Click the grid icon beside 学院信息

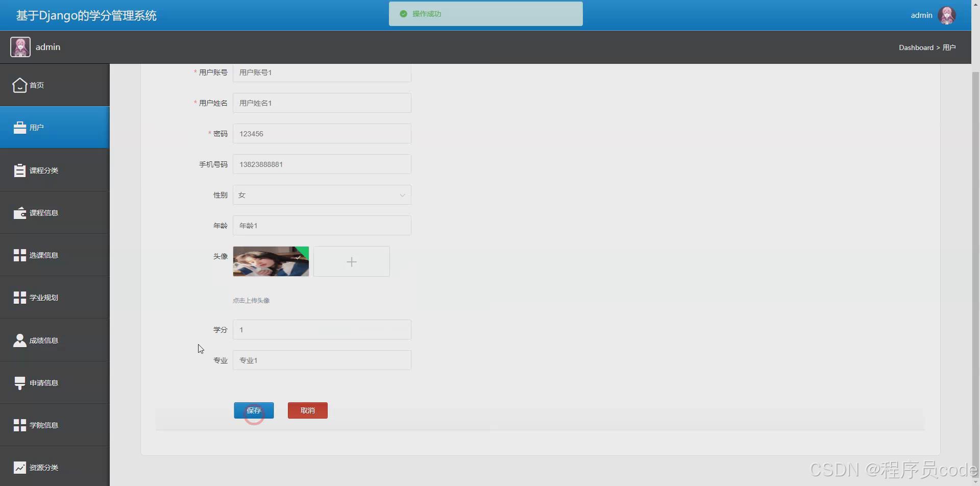tap(20, 425)
